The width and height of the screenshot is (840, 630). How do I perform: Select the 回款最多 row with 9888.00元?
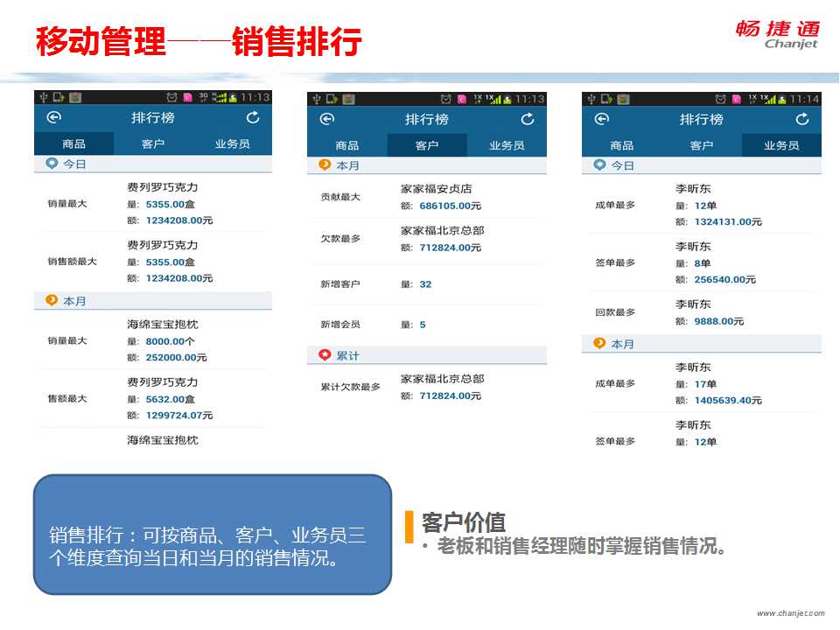pos(702,312)
